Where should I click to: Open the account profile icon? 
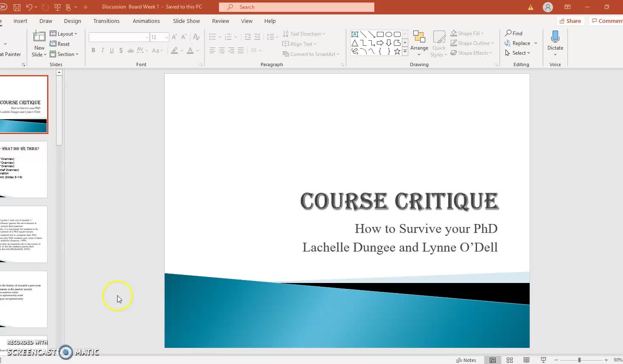tap(548, 7)
